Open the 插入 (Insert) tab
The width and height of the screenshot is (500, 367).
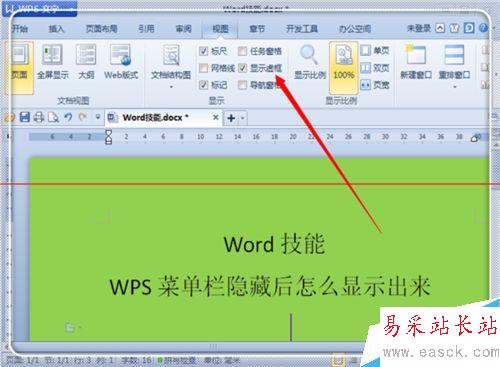[56, 29]
